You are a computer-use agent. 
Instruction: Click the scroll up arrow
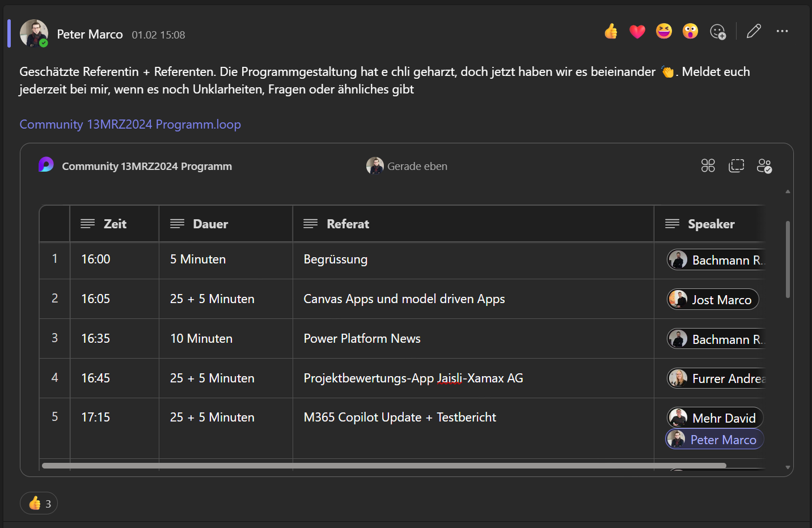(788, 191)
